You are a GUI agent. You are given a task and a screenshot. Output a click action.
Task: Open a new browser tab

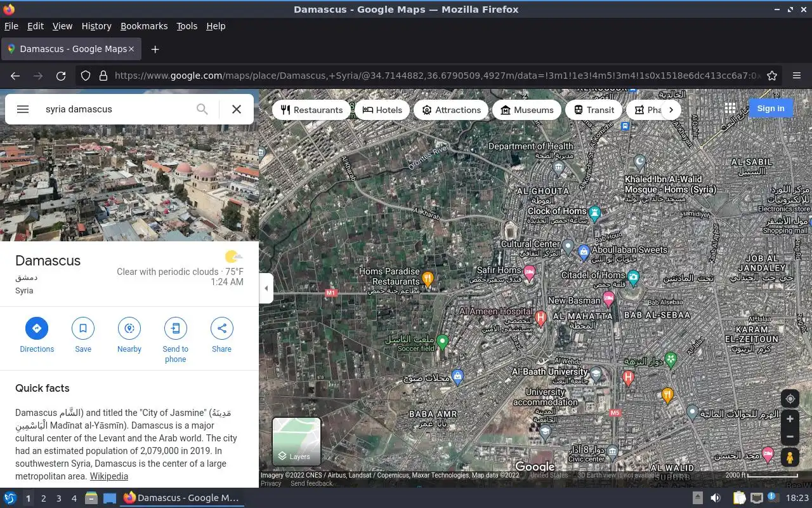(155, 49)
